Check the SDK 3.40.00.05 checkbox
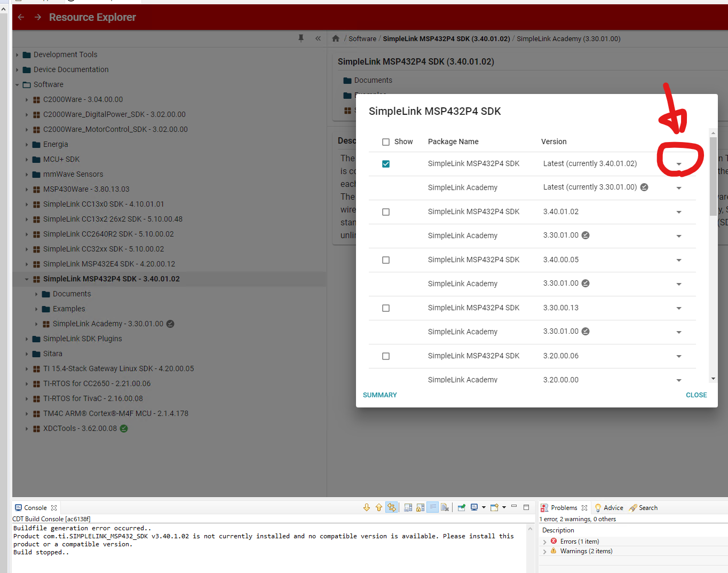 386,260
